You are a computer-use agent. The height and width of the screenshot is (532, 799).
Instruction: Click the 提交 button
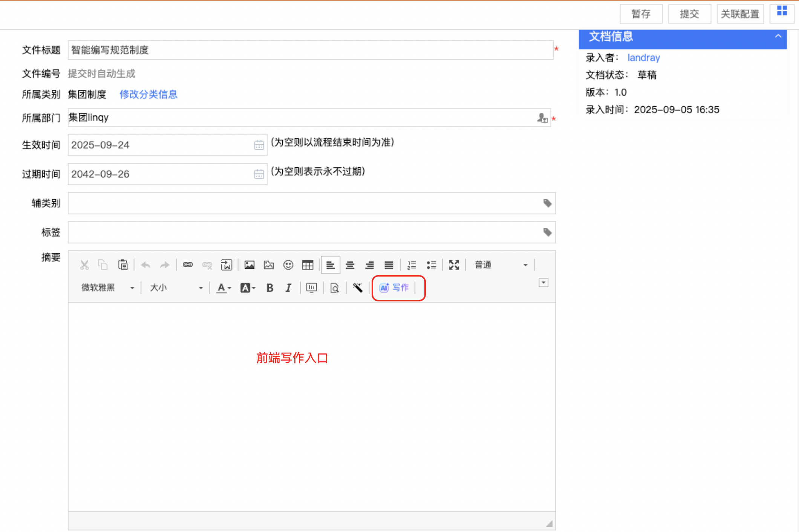689,14
